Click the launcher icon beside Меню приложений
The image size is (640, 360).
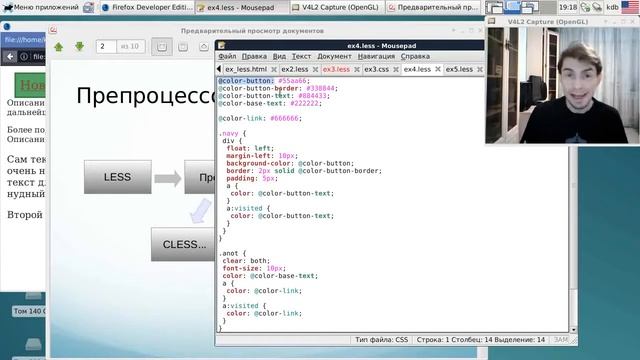pos(89,7)
